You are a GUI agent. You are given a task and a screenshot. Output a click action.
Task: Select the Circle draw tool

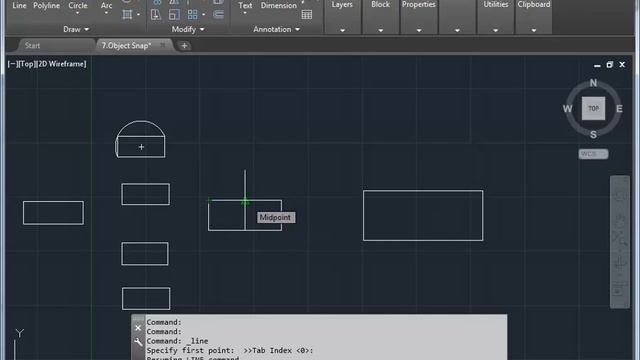point(78,5)
